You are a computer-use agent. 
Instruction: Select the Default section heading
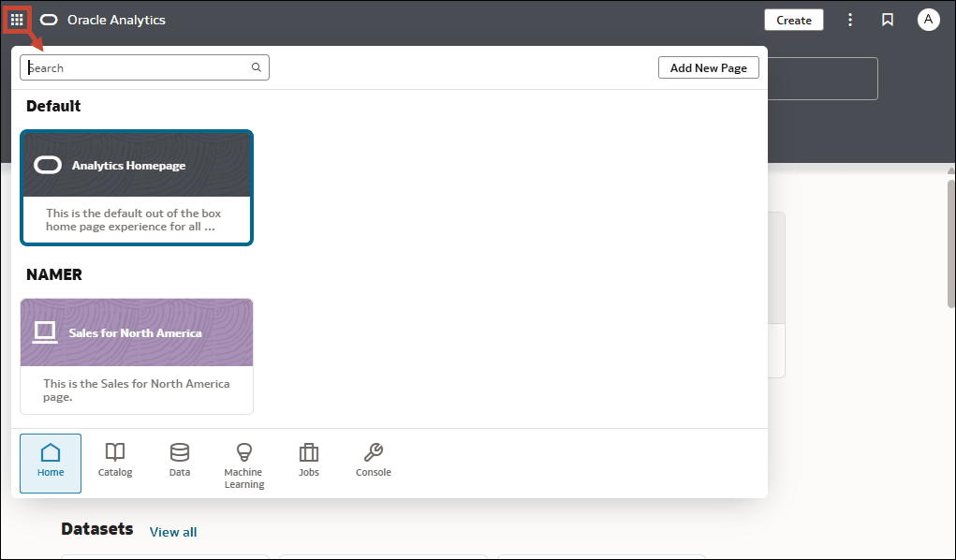click(52, 106)
